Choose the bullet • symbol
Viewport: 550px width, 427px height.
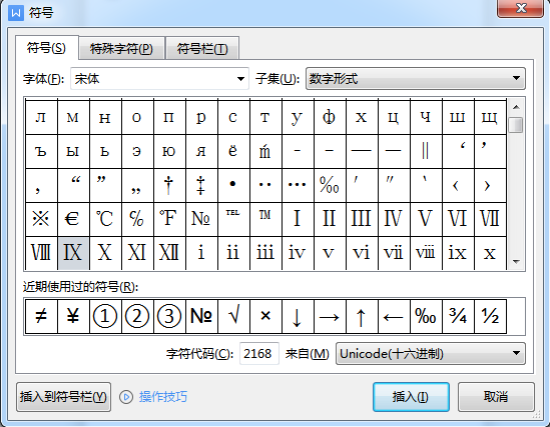tap(233, 185)
